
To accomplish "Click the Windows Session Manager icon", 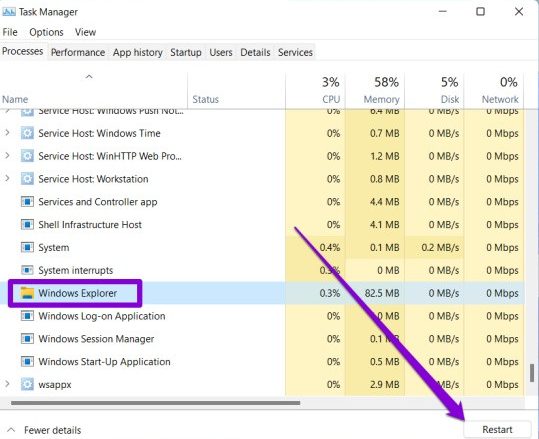I will 27,339.
